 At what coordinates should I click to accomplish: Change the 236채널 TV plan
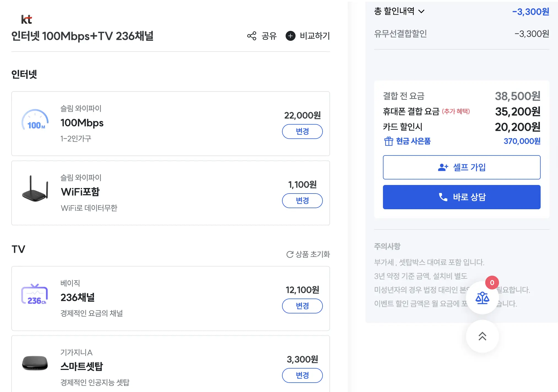(302, 306)
